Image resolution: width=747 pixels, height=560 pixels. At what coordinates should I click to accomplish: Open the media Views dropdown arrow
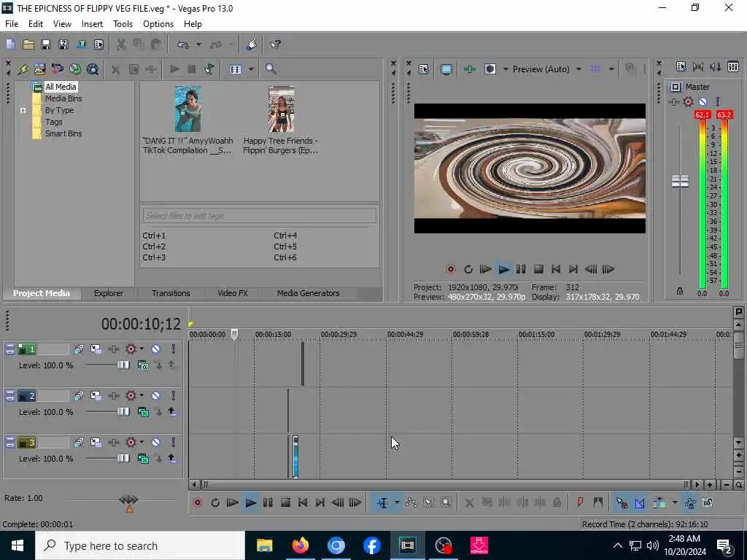pyautogui.click(x=251, y=69)
